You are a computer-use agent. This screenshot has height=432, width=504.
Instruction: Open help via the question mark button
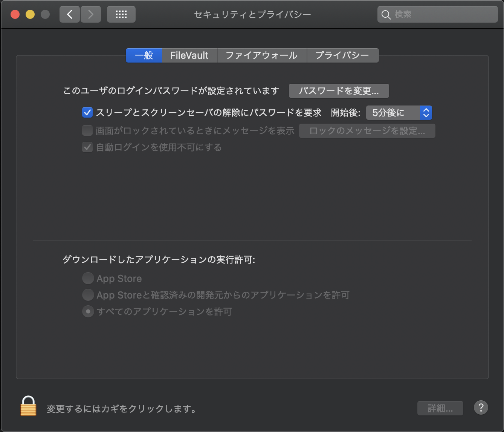point(481,407)
